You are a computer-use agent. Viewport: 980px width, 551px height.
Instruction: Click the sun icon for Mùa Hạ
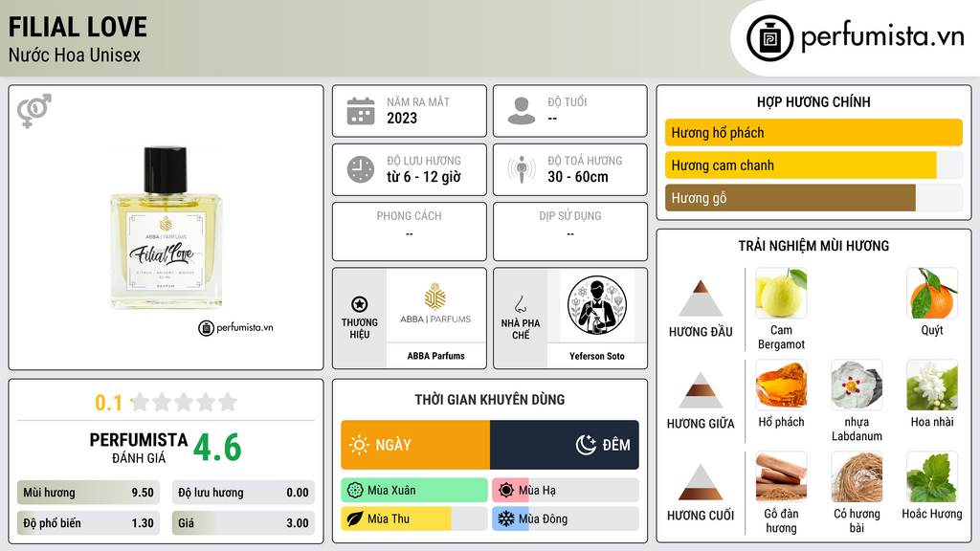pos(506,491)
